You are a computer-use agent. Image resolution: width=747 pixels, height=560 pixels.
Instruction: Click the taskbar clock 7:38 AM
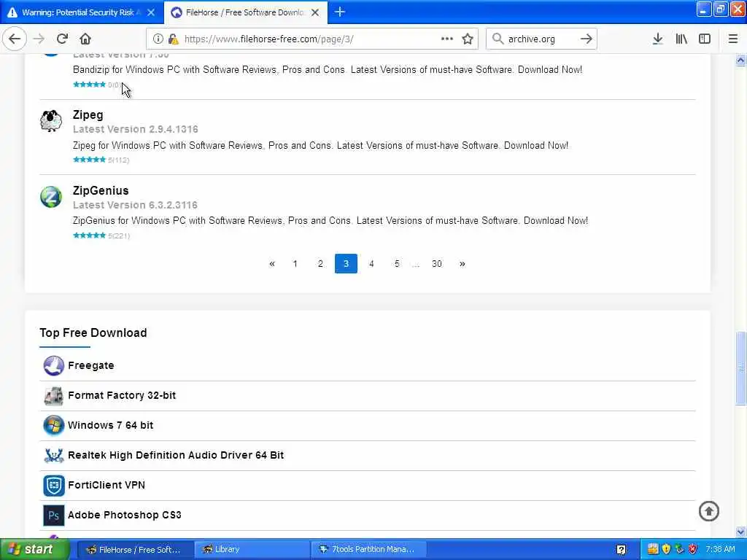[720, 549]
